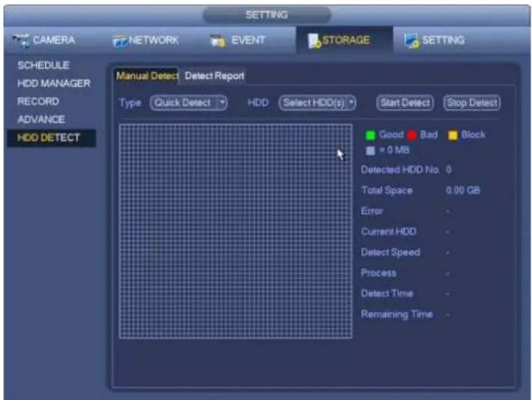
Task: Select HDD DETECT in the sidebar
Action: [51, 138]
